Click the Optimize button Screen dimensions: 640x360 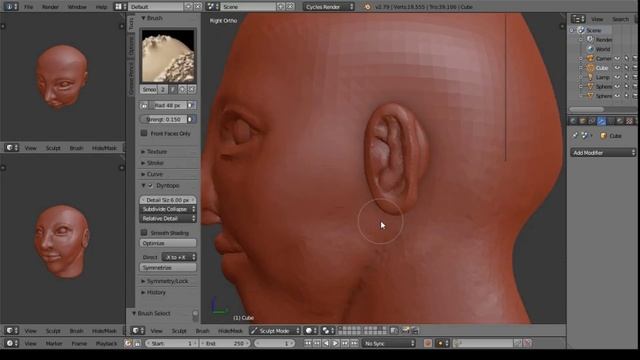(168, 243)
